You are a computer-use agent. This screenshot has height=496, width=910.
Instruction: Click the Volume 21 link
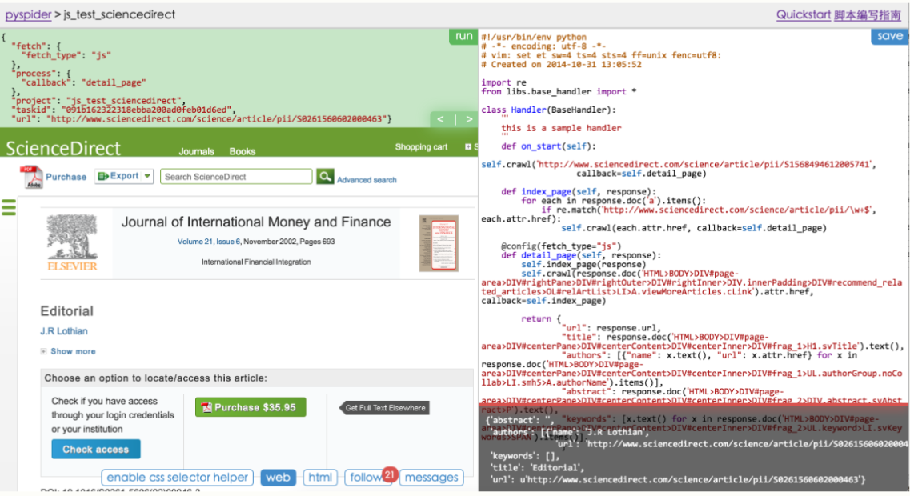pyautogui.click(x=194, y=241)
